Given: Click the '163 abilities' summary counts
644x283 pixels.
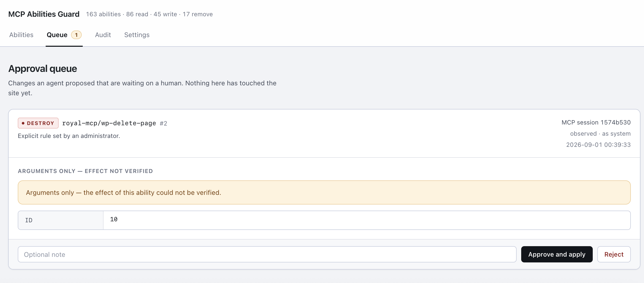Looking at the screenshot, I should click(x=149, y=14).
